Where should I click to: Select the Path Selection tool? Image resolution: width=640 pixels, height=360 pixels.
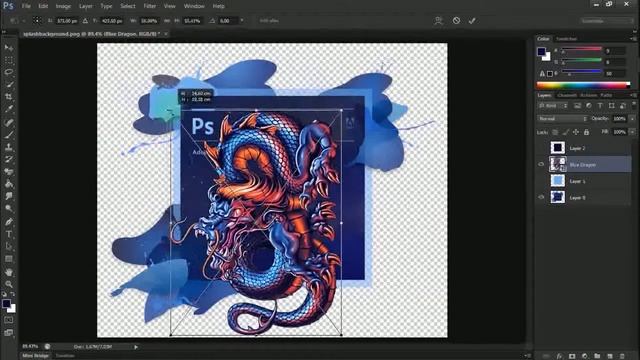(x=9, y=247)
